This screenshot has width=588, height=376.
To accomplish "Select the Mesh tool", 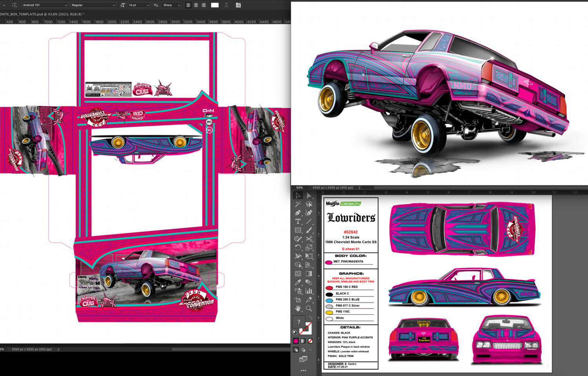I will 298,274.
